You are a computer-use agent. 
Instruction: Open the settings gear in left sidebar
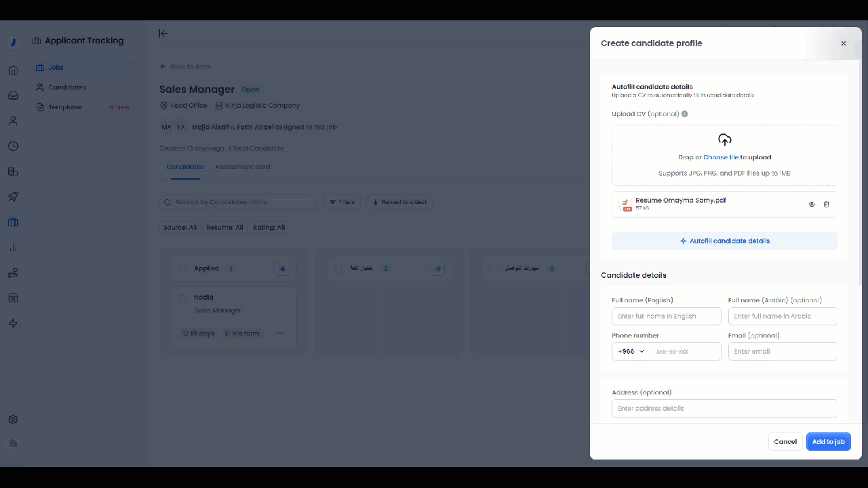(x=13, y=420)
